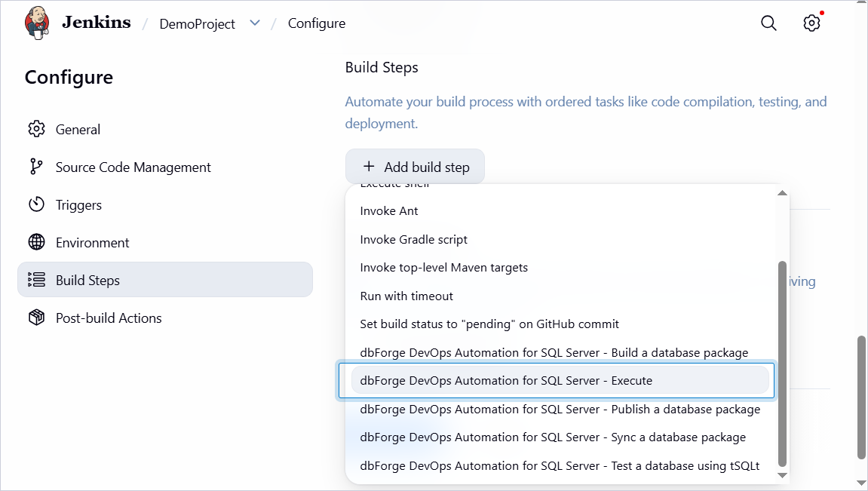
Task: Open the General section
Action: [165, 129]
